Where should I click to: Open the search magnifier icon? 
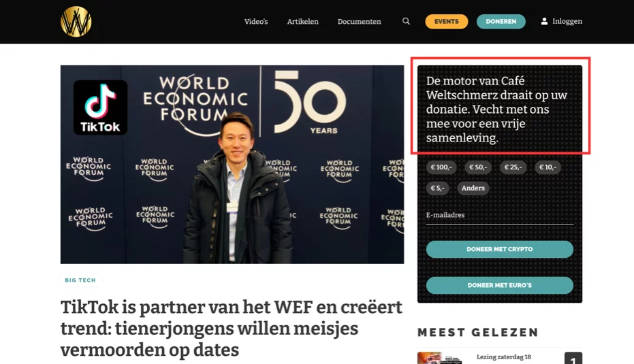(x=406, y=21)
